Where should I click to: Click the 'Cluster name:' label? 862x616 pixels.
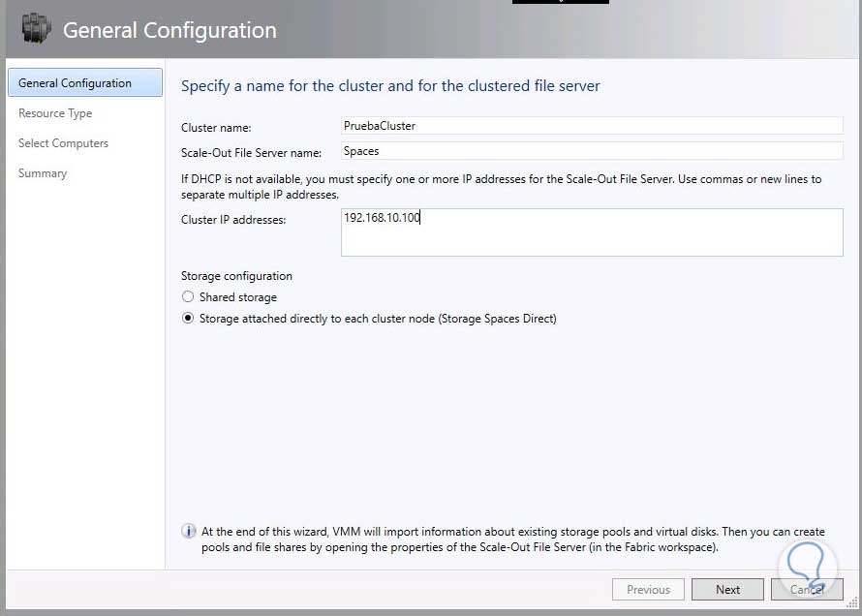click(x=216, y=128)
